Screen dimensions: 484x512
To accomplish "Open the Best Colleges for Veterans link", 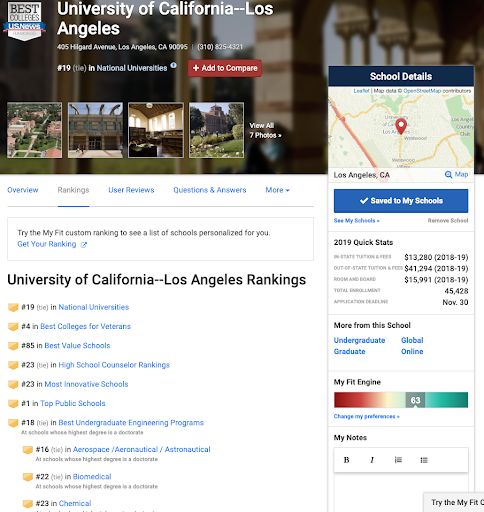I will click(x=85, y=326).
